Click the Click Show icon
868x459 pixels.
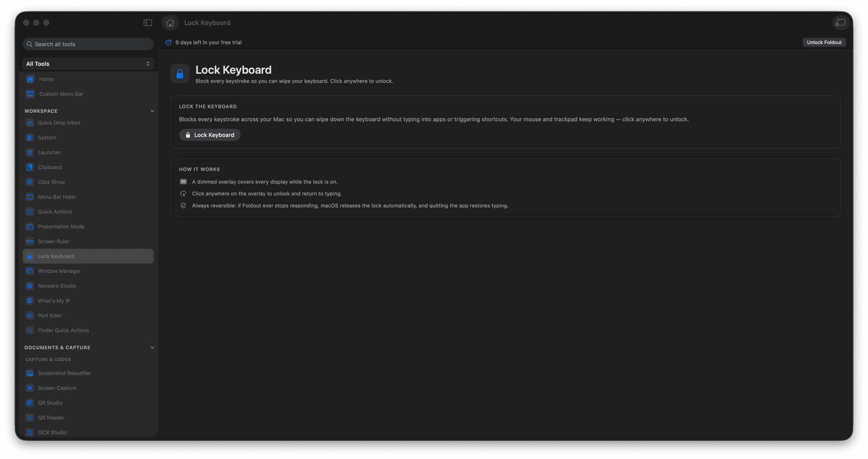(x=30, y=182)
